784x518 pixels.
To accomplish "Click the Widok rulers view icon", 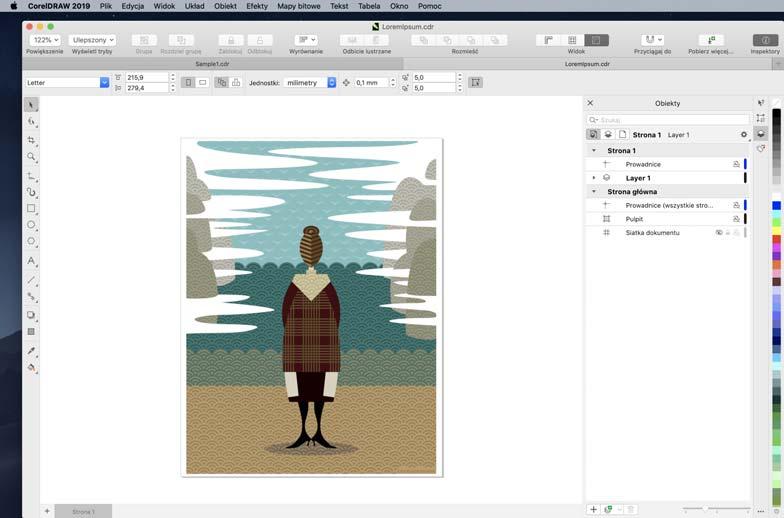I will click(548, 40).
